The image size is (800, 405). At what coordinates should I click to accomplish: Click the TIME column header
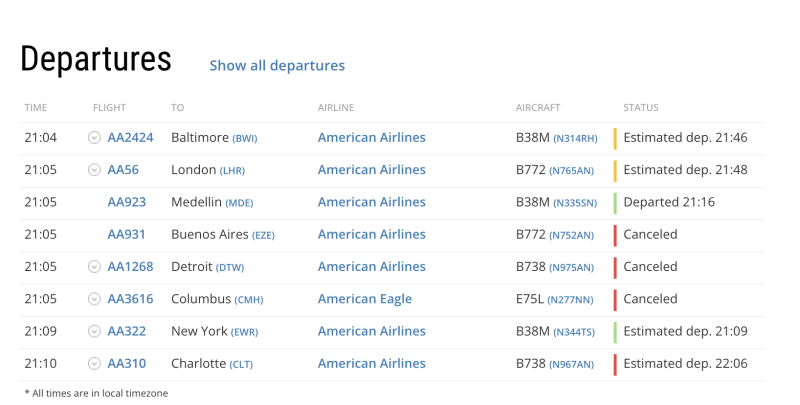tap(36, 107)
